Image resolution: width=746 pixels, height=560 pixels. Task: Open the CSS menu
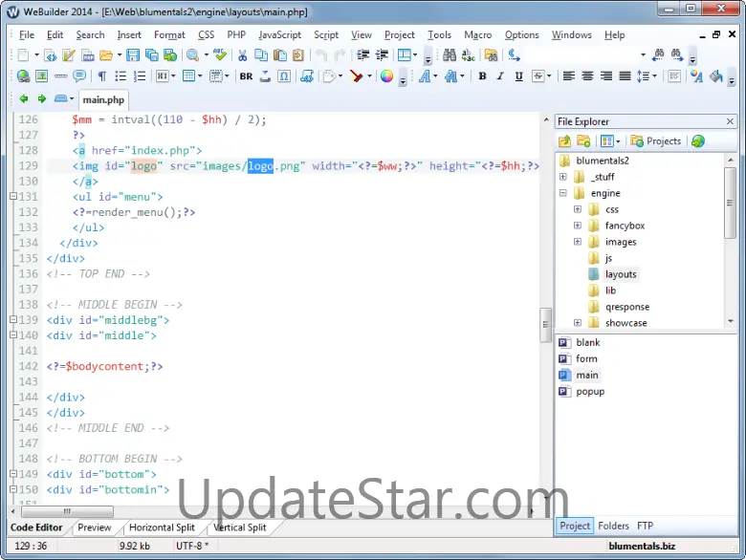(x=206, y=34)
